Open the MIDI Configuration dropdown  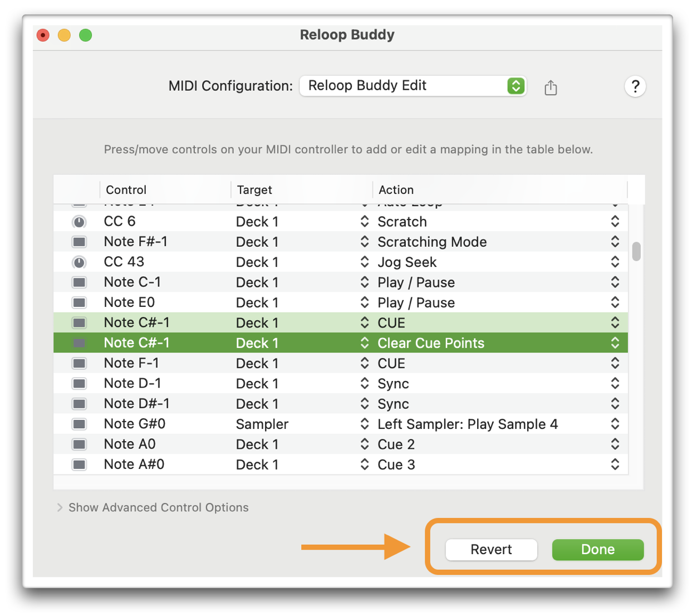tap(413, 86)
